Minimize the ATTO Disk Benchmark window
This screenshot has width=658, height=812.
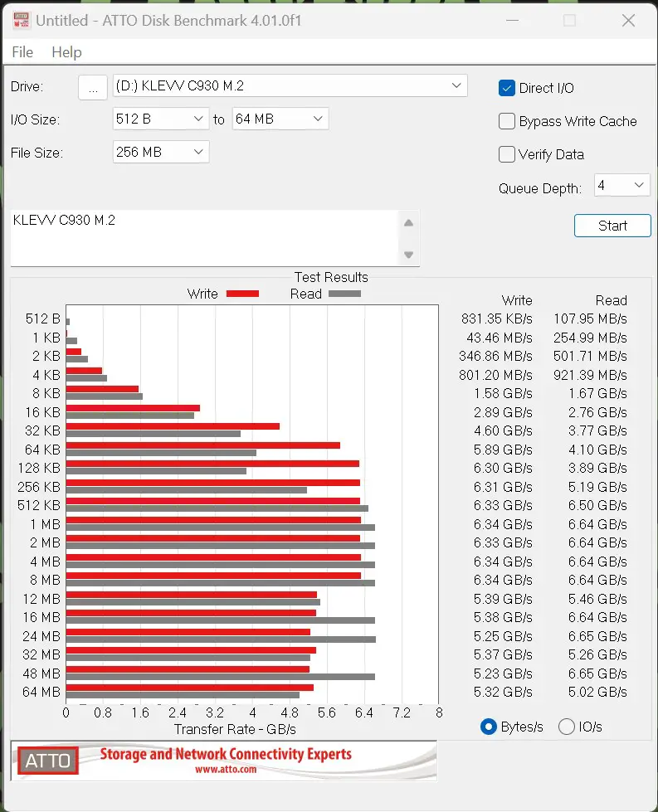point(513,20)
